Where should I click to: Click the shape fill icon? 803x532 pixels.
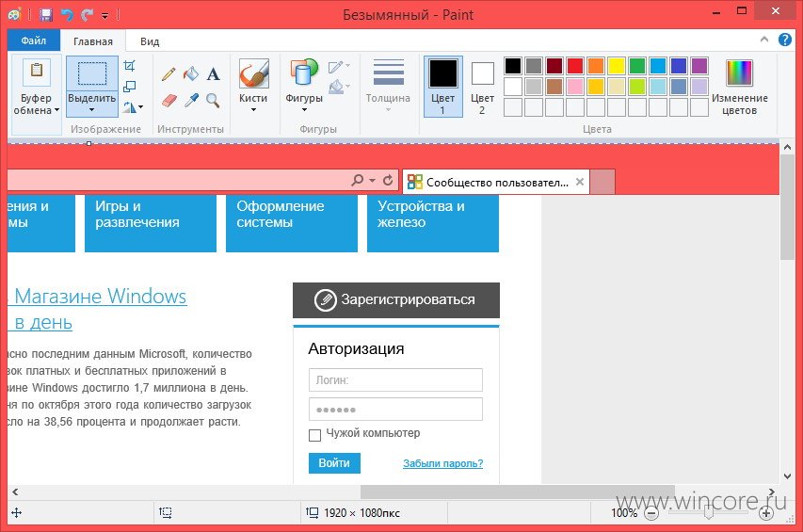point(336,87)
